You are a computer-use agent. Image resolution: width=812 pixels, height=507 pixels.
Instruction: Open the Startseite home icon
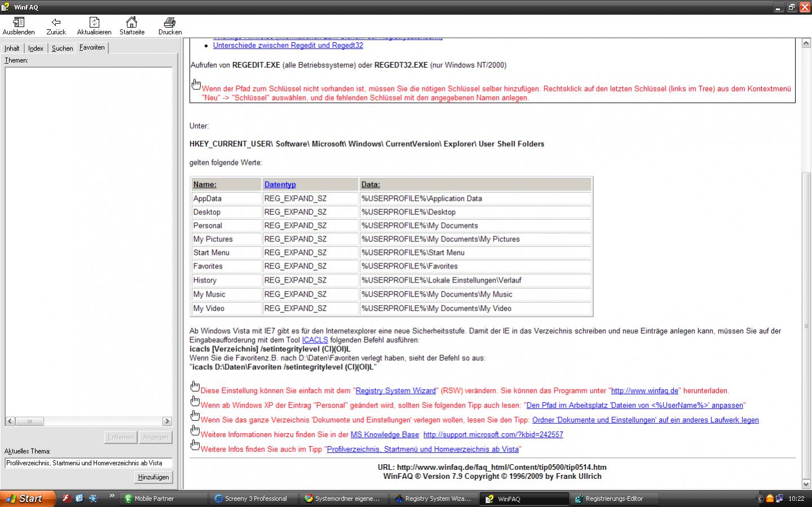pos(131,26)
